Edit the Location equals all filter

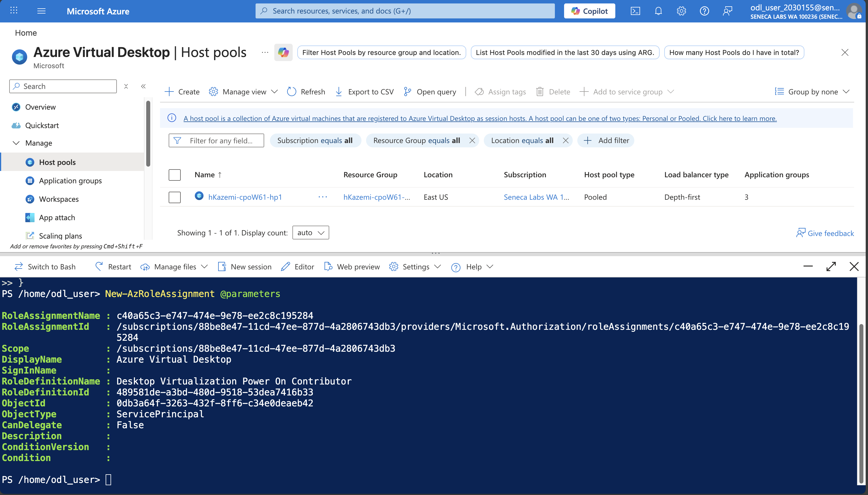(522, 140)
